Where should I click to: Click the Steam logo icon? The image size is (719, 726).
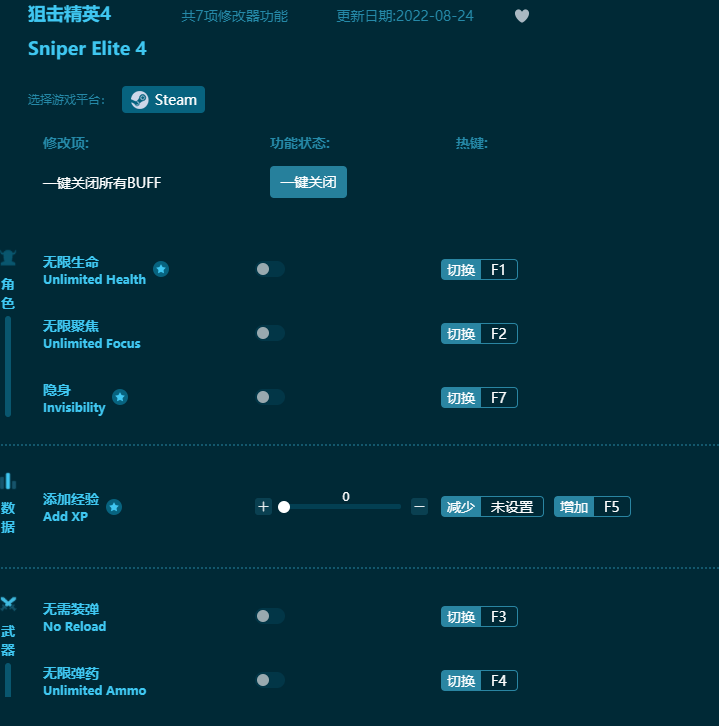(139, 100)
